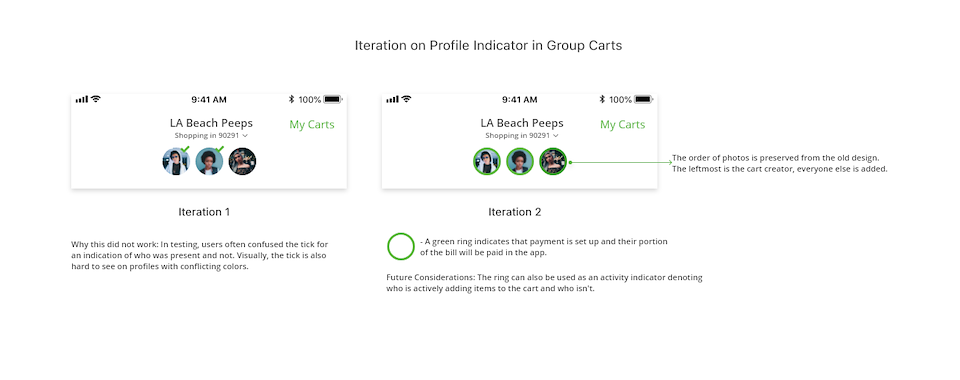Click the battery icon in Iteration 1 mockup

(x=333, y=99)
